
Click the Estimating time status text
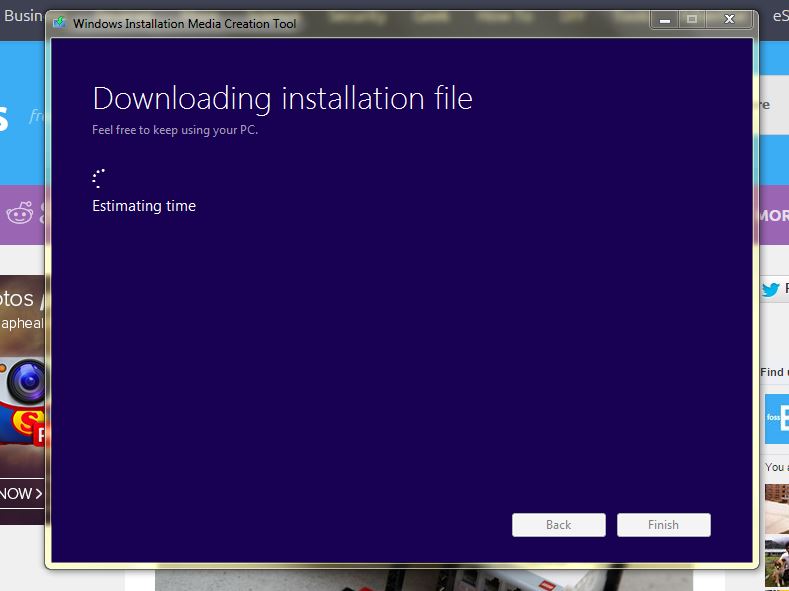tap(144, 206)
